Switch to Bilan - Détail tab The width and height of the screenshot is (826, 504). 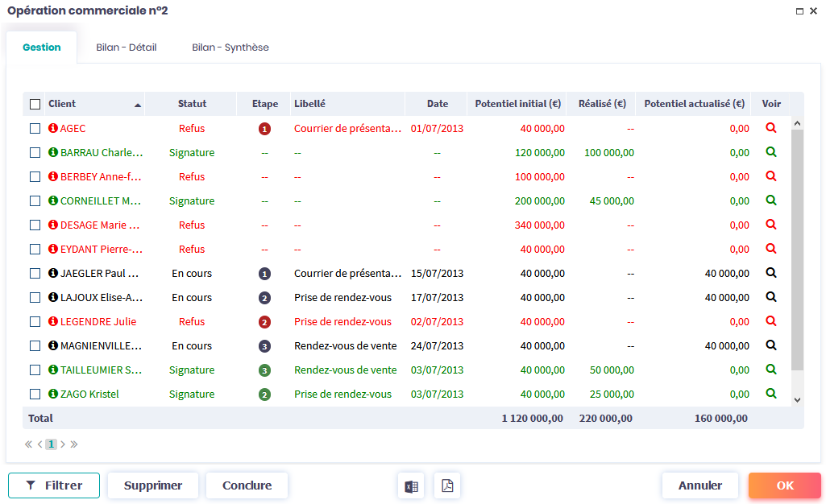pos(127,48)
